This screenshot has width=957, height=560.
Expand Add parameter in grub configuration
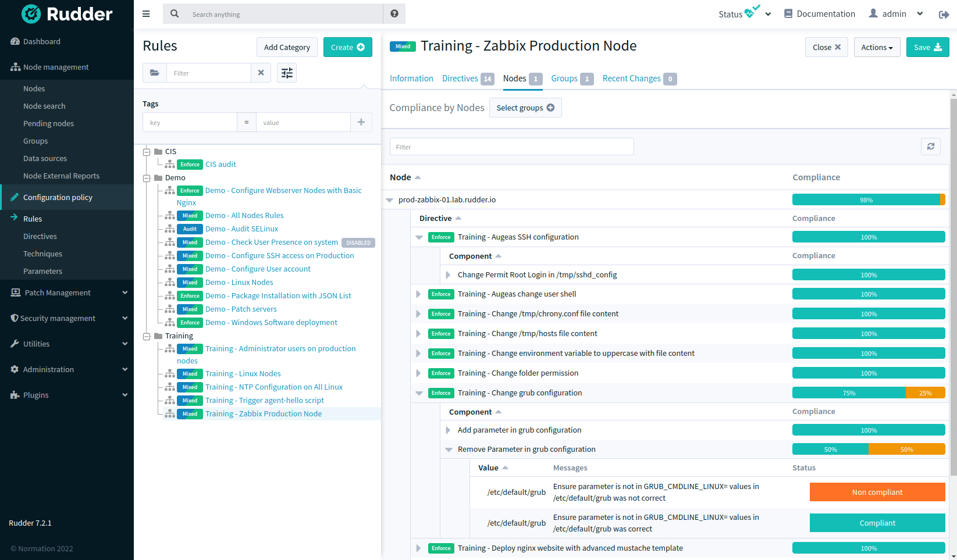coord(448,430)
